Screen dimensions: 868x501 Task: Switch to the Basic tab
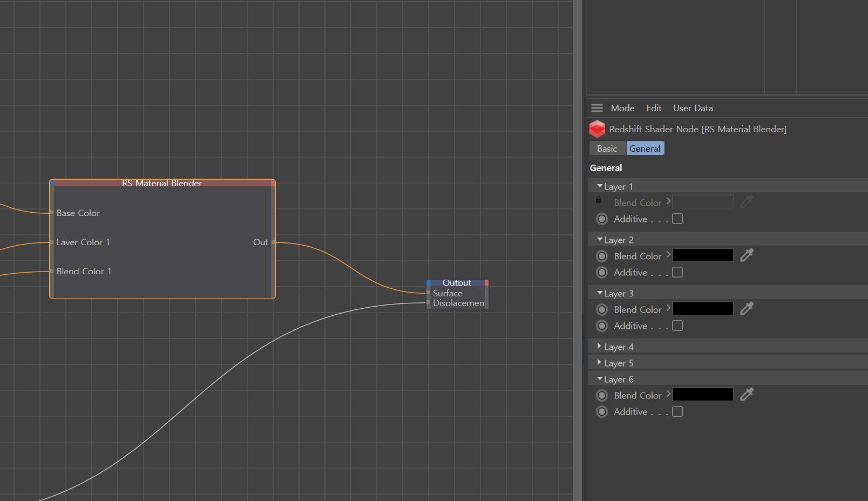coord(607,148)
